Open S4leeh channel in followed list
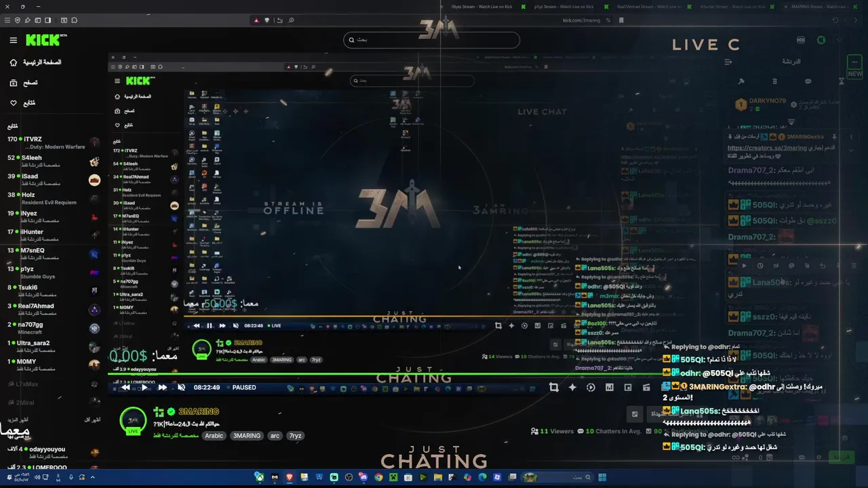This screenshot has width=868, height=488. click(53, 161)
